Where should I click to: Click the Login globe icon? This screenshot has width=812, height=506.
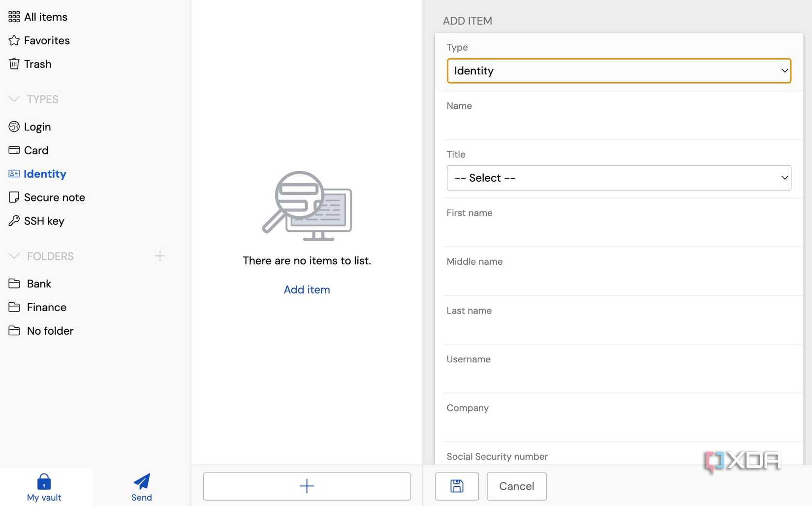(x=14, y=126)
